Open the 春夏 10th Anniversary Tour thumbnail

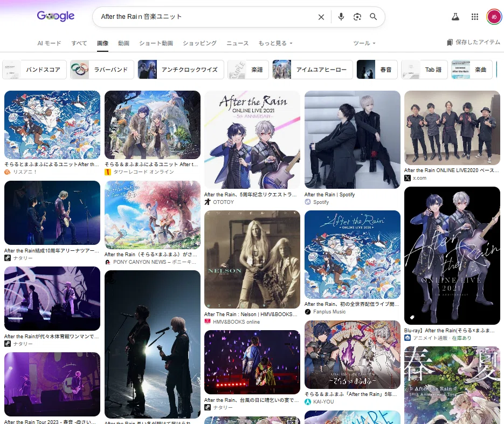(x=452, y=385)
